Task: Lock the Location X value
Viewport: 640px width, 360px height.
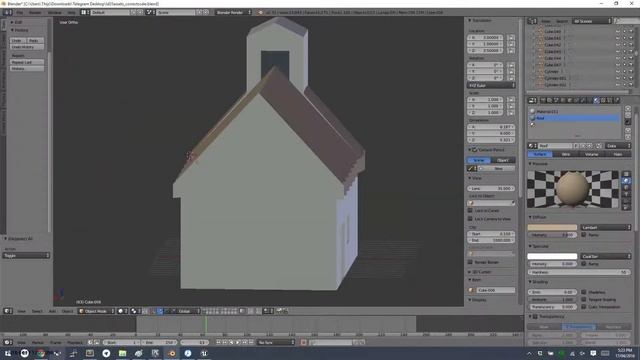Action: (x=511, y=38)
